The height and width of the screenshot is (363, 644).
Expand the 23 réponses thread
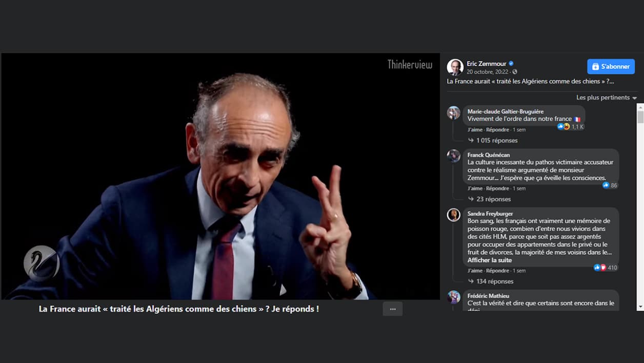(x=489, y=199)
